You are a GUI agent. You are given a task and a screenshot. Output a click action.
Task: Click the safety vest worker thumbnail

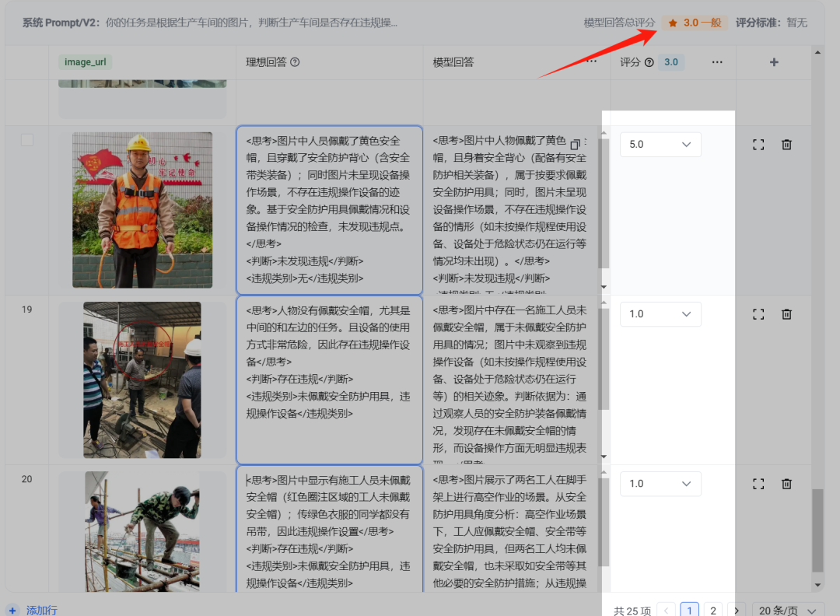click(142, 210)
